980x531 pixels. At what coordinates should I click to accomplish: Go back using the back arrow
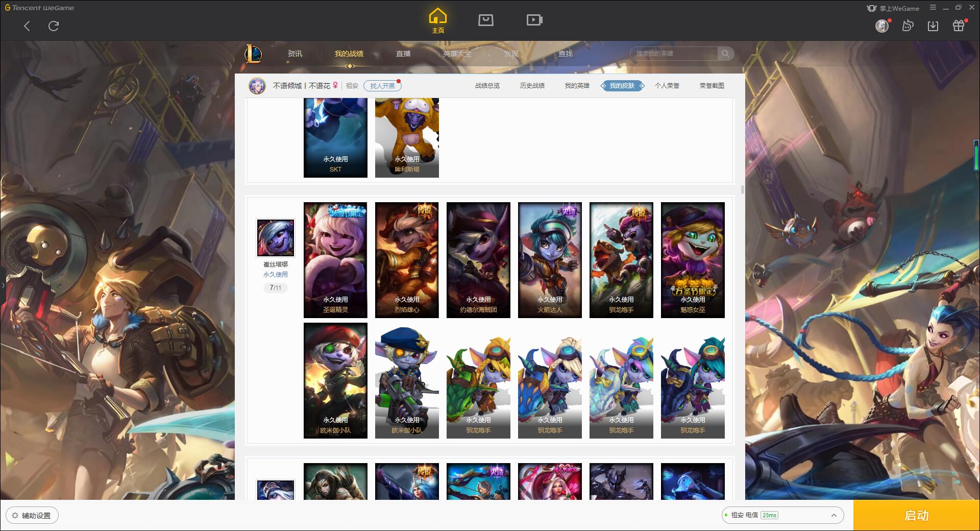click(x=27, y=26)
